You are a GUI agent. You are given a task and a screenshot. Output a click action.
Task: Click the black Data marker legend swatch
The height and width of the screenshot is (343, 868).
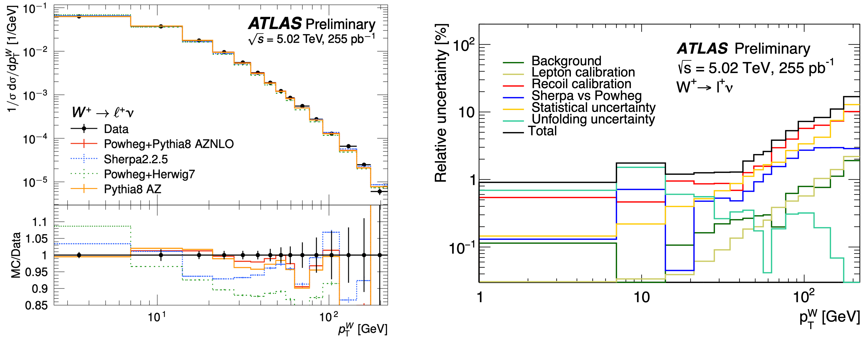(x=84, y=129)
